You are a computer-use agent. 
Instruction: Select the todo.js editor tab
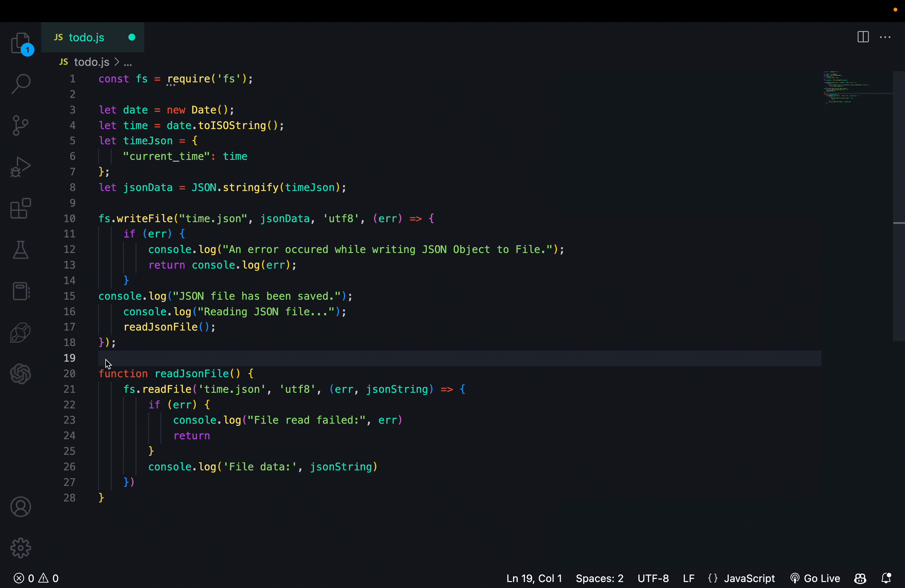click(86, 37)
